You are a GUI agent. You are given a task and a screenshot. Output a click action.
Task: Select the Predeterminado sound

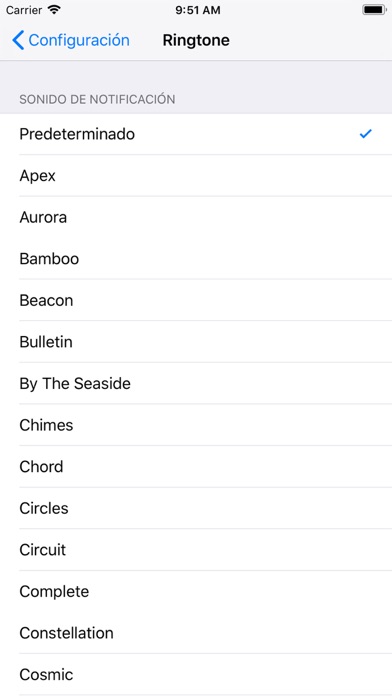click(196, 134)
